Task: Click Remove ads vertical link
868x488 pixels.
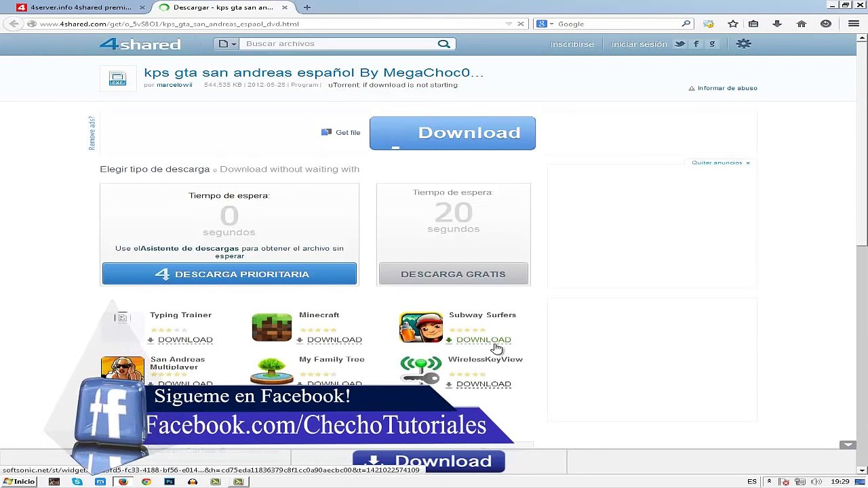Action: [x=92, y=133]
